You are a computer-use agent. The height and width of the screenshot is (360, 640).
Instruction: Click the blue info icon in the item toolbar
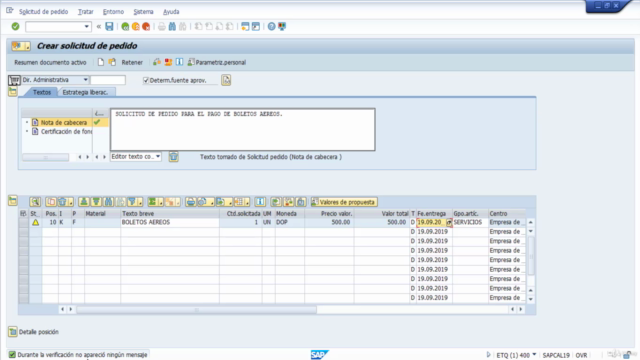coord(260,202)
